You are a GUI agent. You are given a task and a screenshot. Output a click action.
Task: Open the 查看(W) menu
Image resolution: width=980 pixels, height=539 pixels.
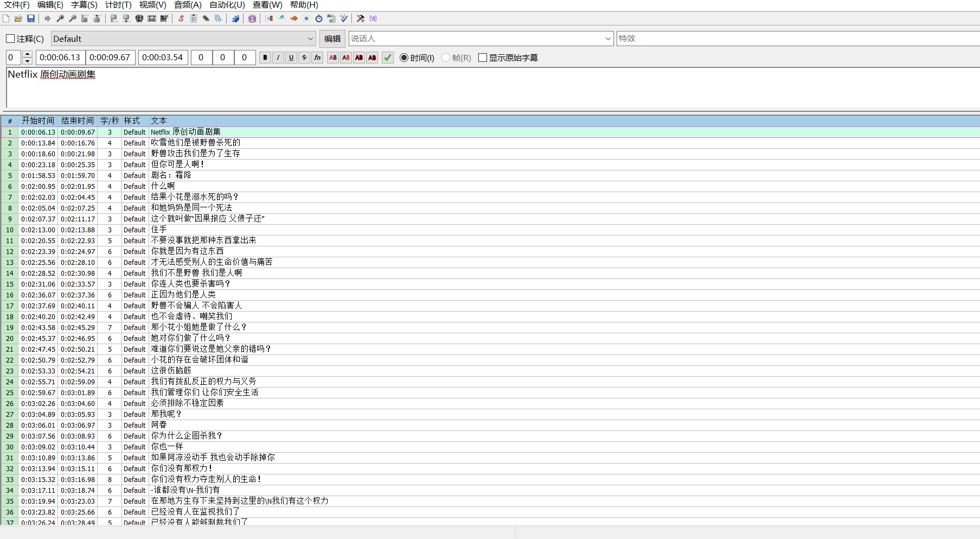tap(267, 5)
